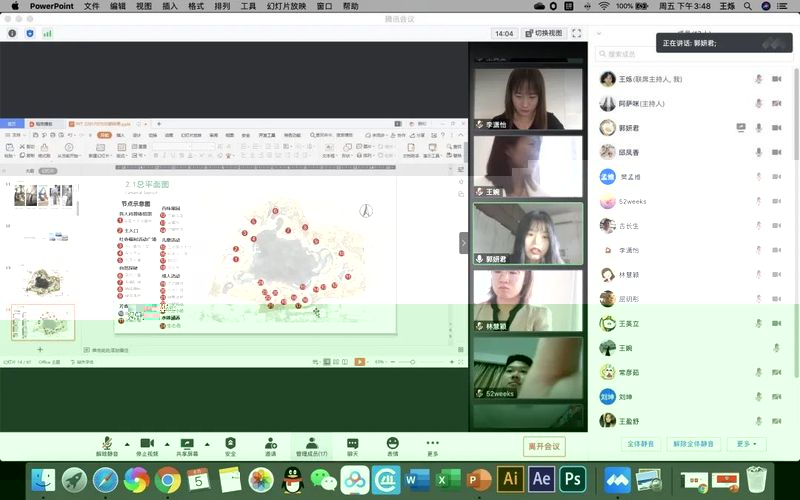Click screen-share indicator beside 郭妍君
This screenshot has width=800, height=500.
pos(741,128)
